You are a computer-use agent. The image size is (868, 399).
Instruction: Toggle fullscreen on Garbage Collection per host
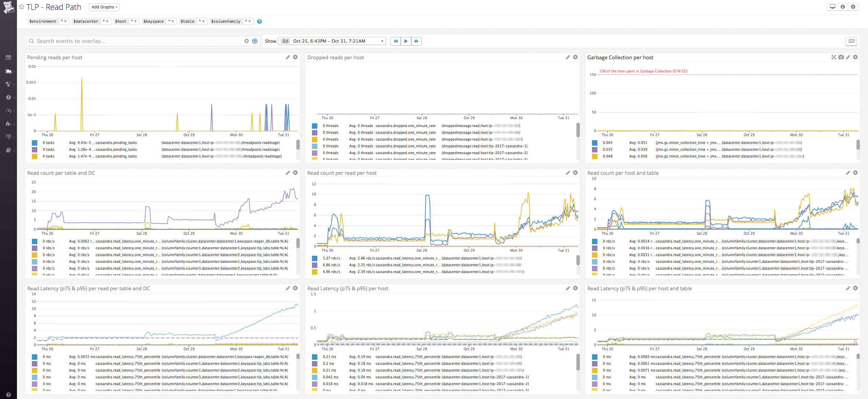click(x=834, y=57)
